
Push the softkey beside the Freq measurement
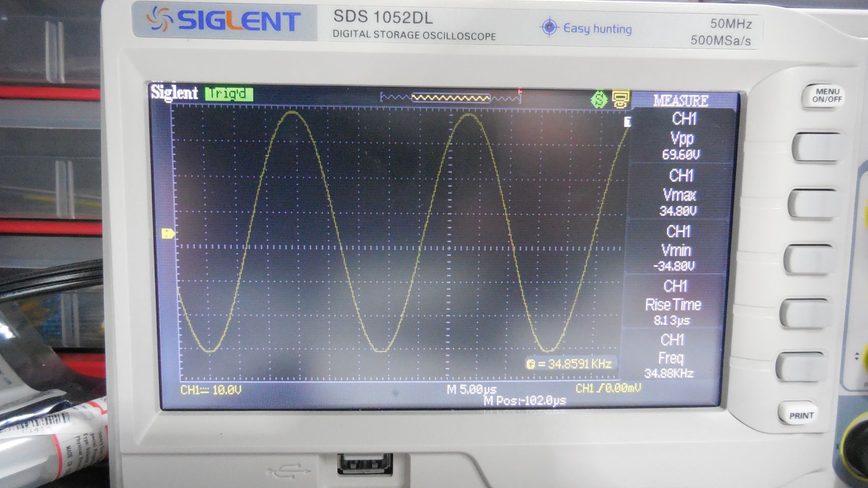coord(802,366)
